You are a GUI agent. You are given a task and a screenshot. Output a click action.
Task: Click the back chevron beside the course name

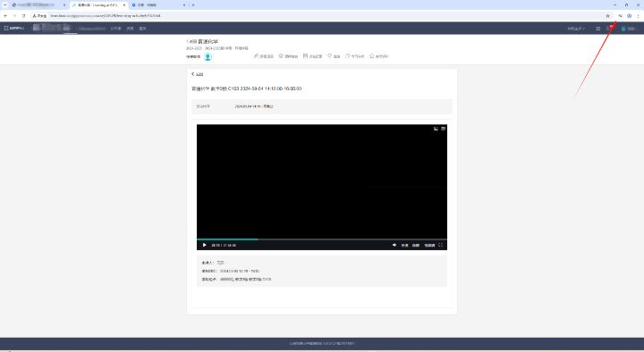188,41
